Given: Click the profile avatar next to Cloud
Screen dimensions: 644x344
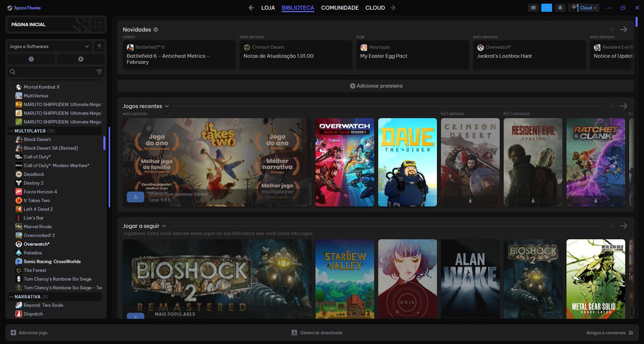Looking at the screenshot, I should (x=574, y=8).
